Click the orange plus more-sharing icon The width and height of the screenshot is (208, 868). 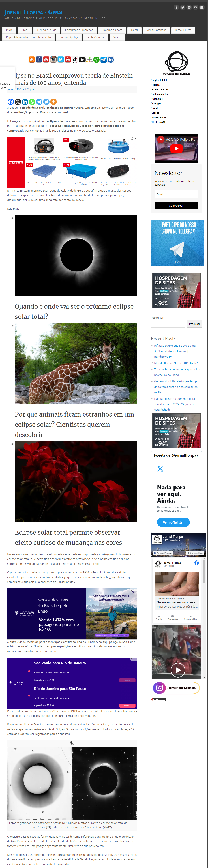(x=53, y=102)
